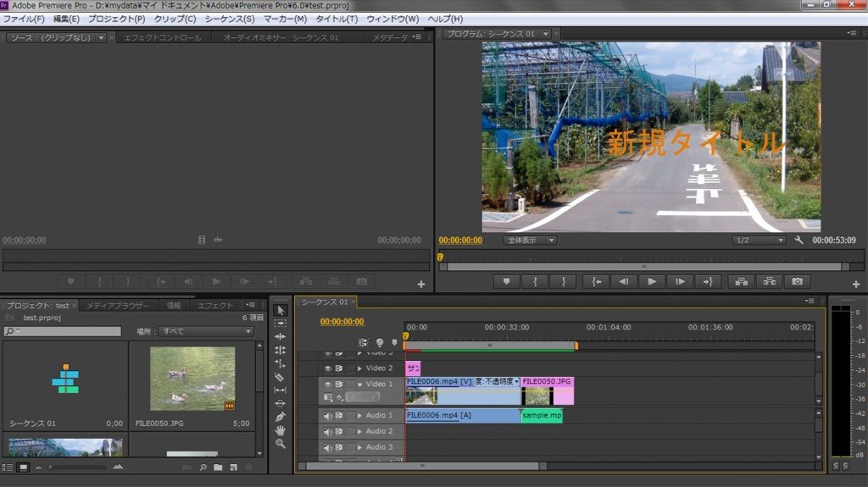This screenshot has width=868, height=487.
Task: Toggle Snap in the timeline header
Action: tap(363, 342)
